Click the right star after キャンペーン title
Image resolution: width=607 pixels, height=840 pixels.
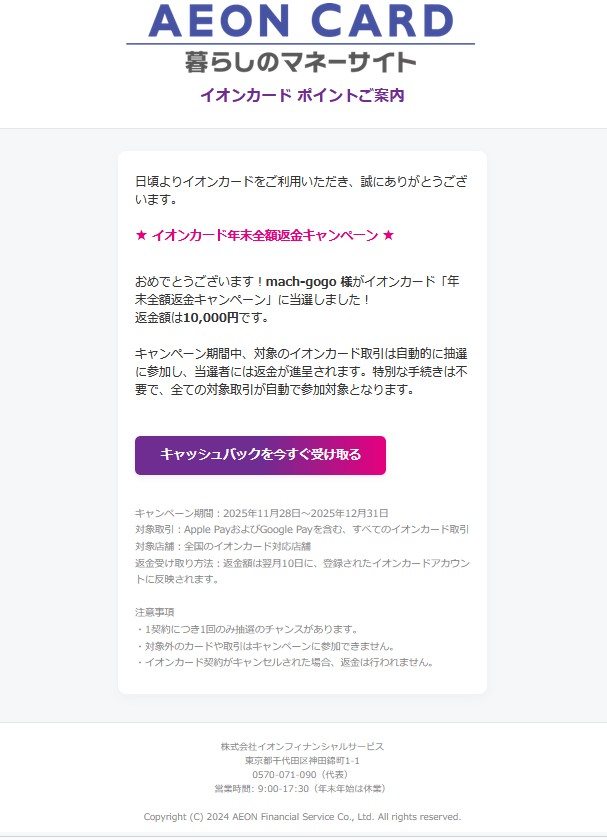388,235
